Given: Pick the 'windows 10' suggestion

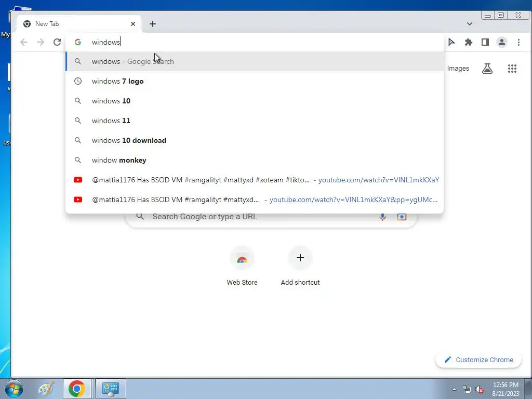Looking at the screenshot, I should [255, 101].
